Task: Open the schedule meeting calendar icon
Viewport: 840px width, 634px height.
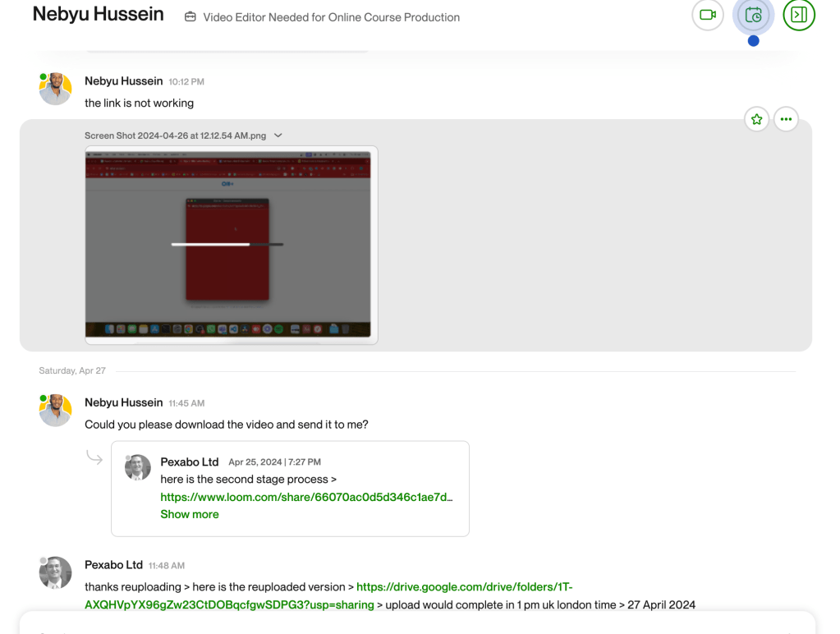Action: 753,15
